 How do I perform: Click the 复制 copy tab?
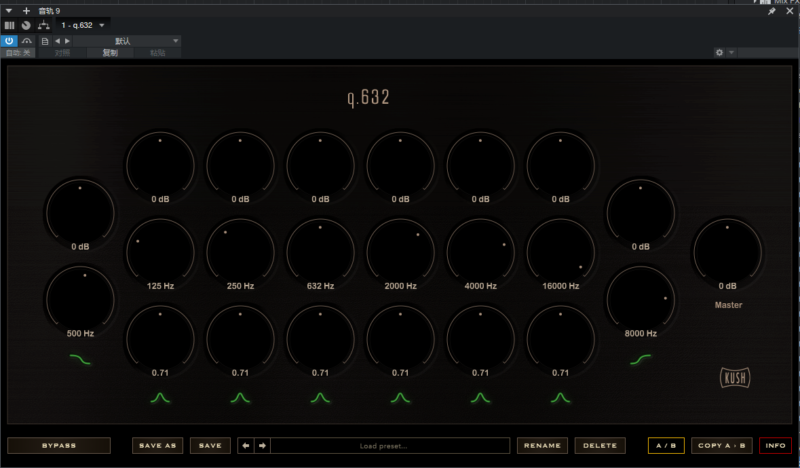click(x=110, y=52)
